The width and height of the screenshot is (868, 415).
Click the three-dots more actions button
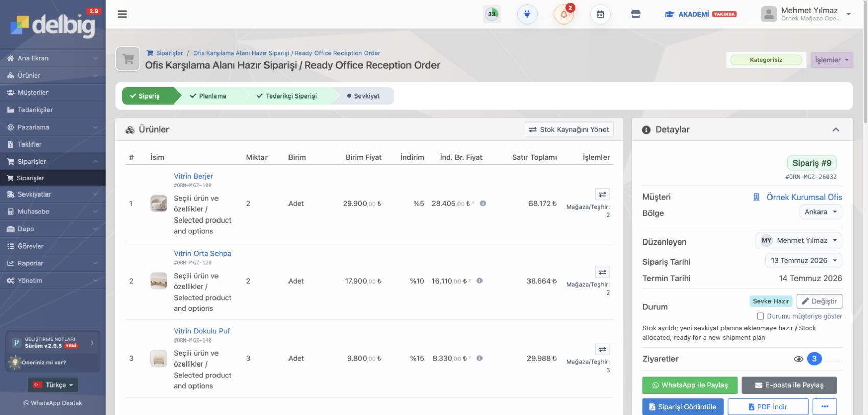coord(825,407)
